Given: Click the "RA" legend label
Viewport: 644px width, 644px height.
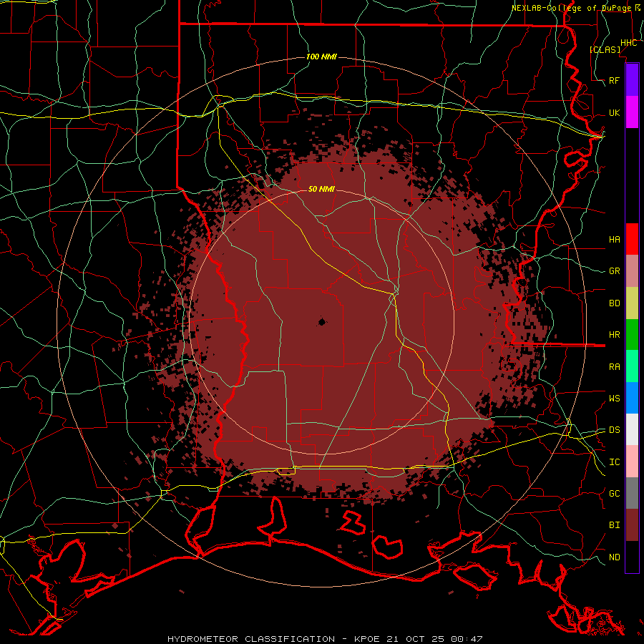Looking at the screenshot, I should point(615,367).
